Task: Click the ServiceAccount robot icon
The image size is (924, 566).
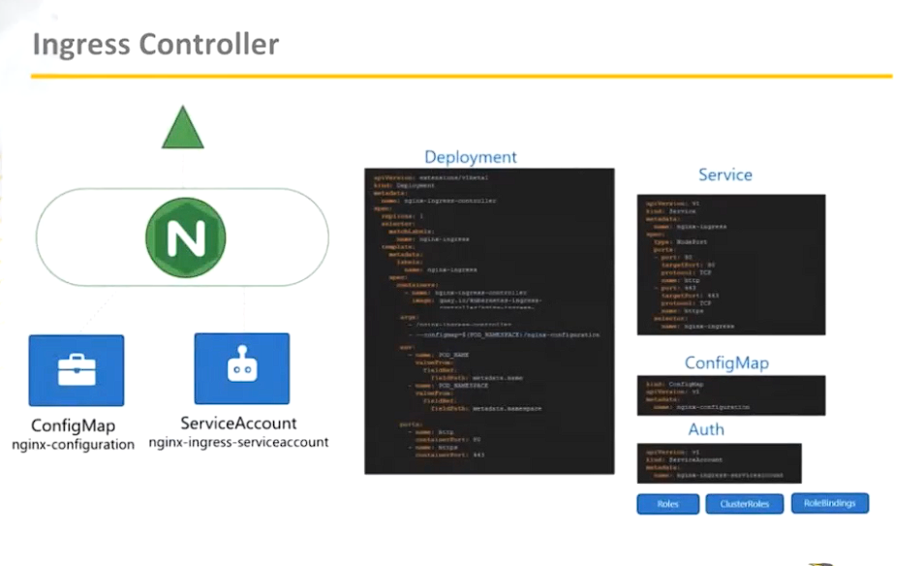Action: (241, 369)
